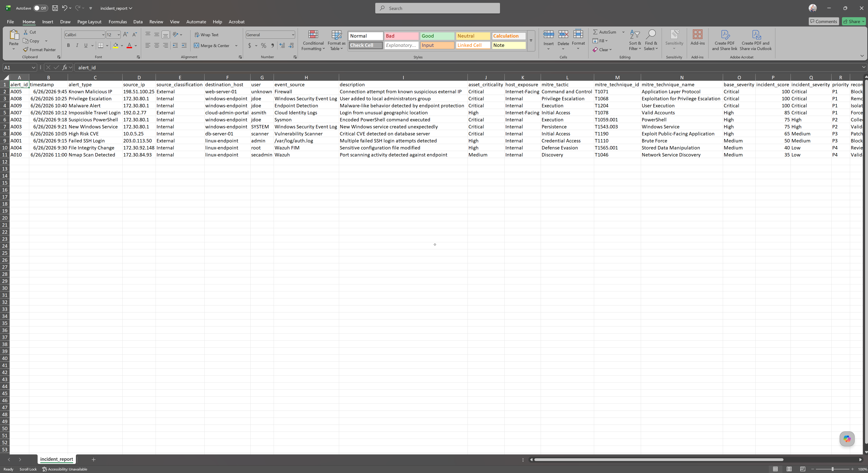Switch to Page Layout view in status bar
Viewport: 868px width, 473px height.
click(x=789, y=469)
